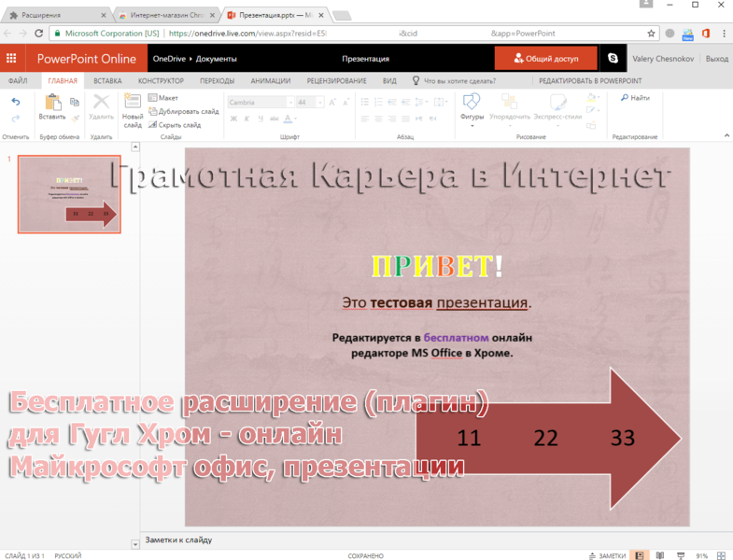The height and width of the screenshot is (560, 733).
Task: Open the Skype icon in header
Action: pos(613,59)
